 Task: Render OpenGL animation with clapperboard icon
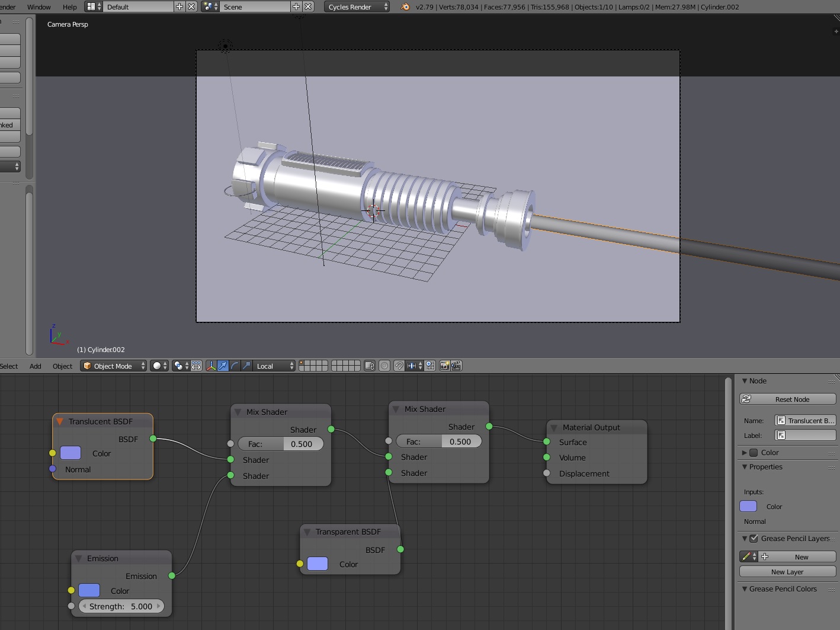456,366
